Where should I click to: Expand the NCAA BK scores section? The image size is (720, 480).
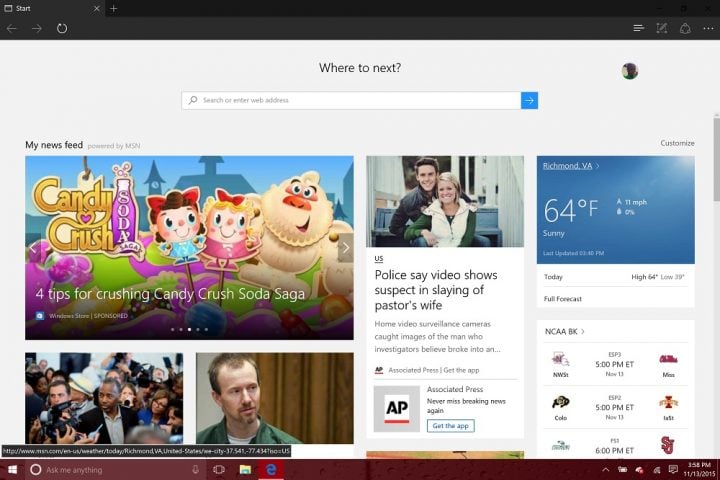pyautogui.click(x=583, y=331)
